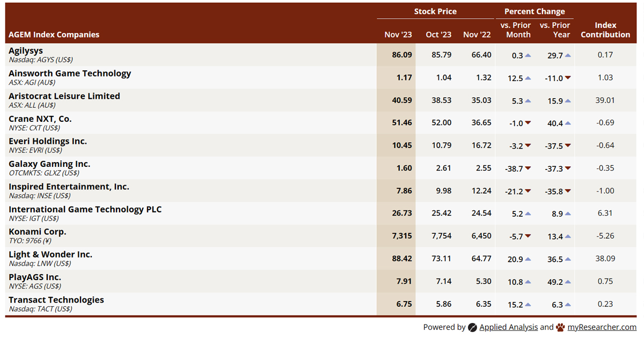Viewport: 644px width, 338px height.
Task: Click Crane NXT prior-month down arrow
Action: click(528, 123)
